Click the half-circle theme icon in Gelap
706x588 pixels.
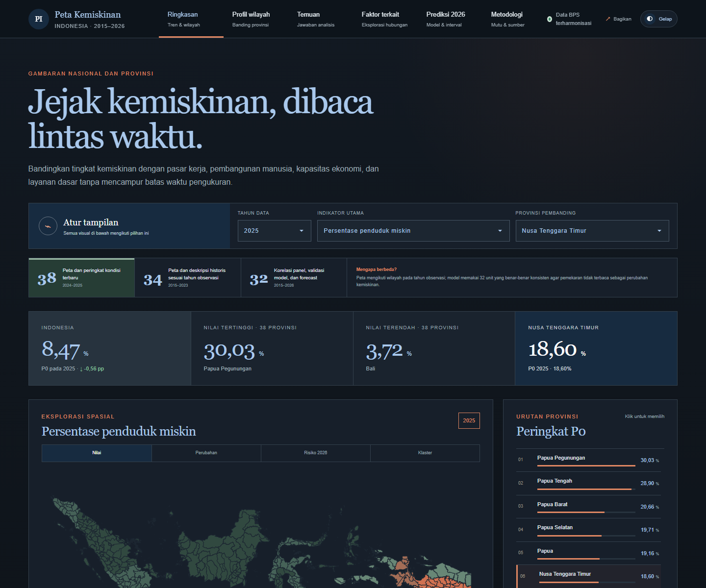tap(650, 19)
